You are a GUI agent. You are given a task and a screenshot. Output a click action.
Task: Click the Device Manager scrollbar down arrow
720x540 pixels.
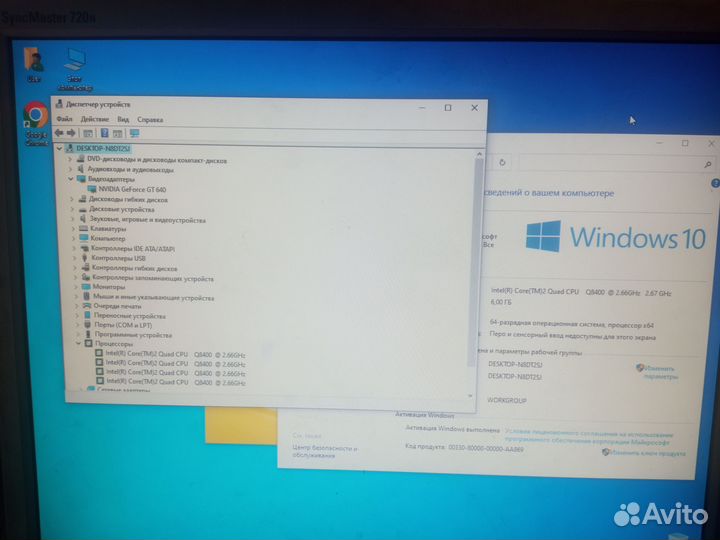pyautogui.click(x=471, y=395)
